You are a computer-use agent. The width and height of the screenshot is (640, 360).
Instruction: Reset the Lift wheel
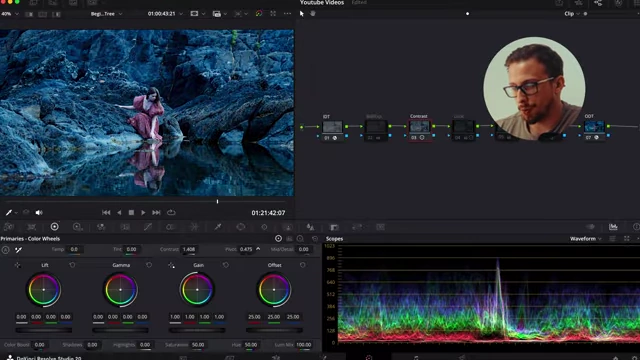(x=72, y=265)
